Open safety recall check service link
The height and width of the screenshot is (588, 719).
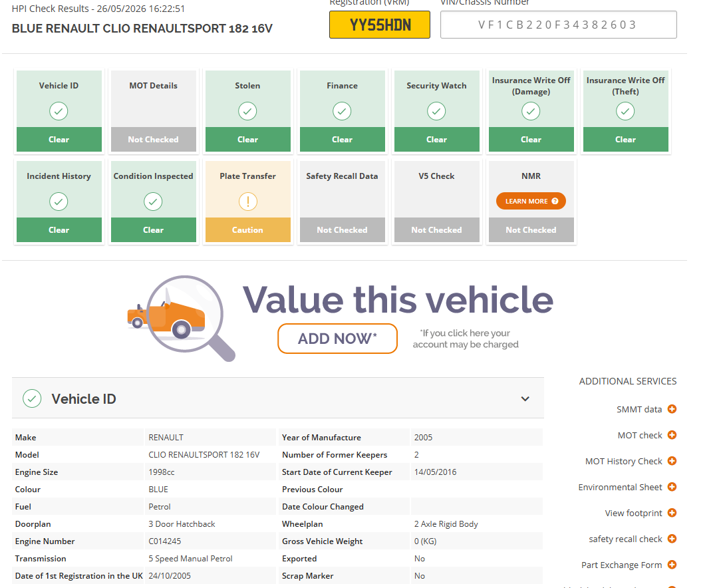[625, 539]
